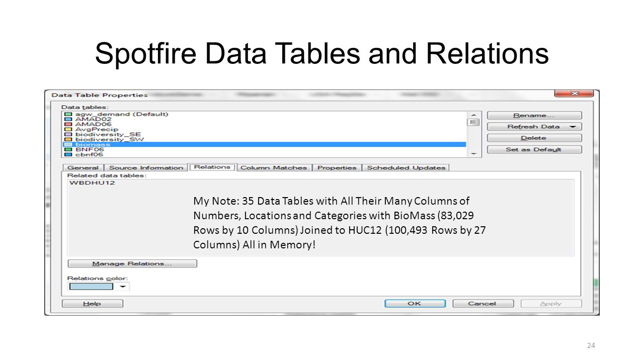Open the General tab

pos(83,167)
